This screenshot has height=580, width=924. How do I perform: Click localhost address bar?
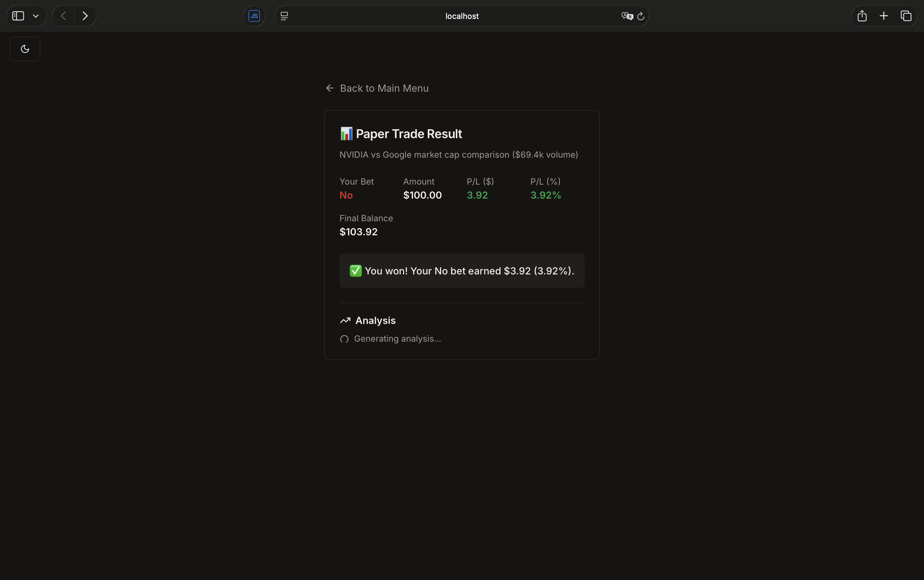pos(461,16)
